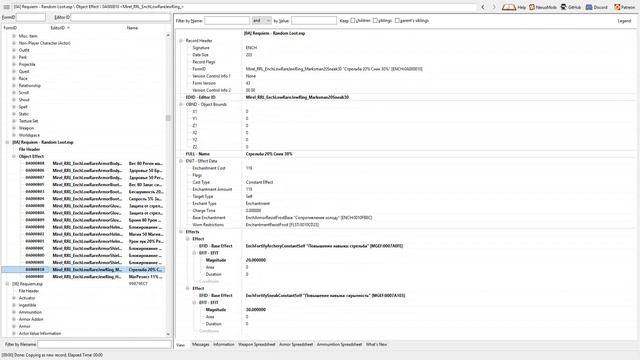
Task: Select the last Object Effect record row
Action: (x=83, y=277)
